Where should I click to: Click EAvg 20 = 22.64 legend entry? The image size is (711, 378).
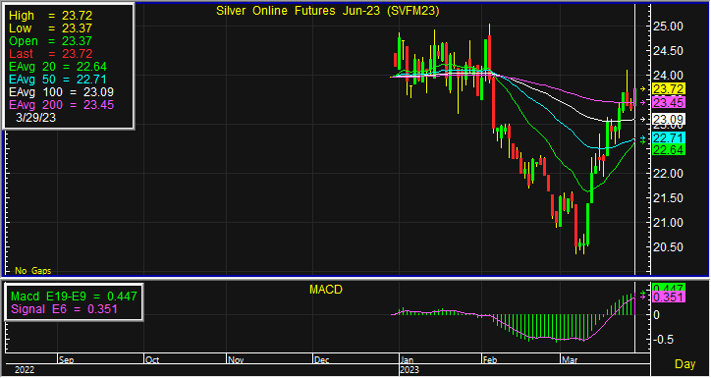click(x=58, y=67)
